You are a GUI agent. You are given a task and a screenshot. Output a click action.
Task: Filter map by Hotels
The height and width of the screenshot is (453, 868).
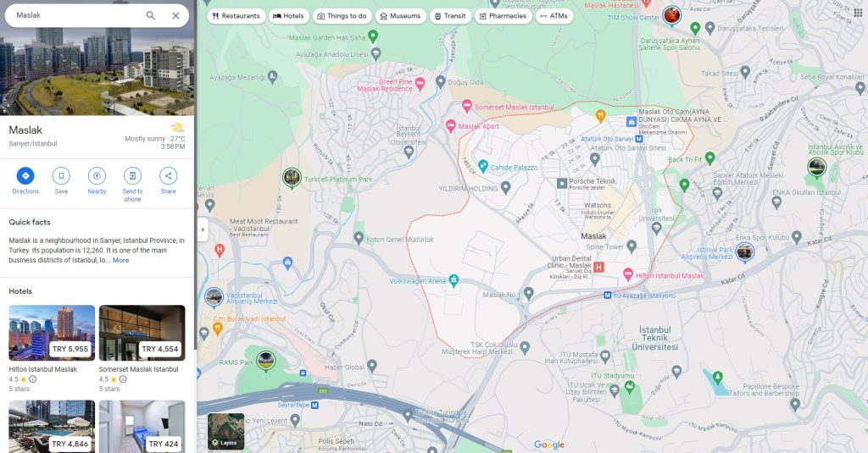(x=289, y=16)
